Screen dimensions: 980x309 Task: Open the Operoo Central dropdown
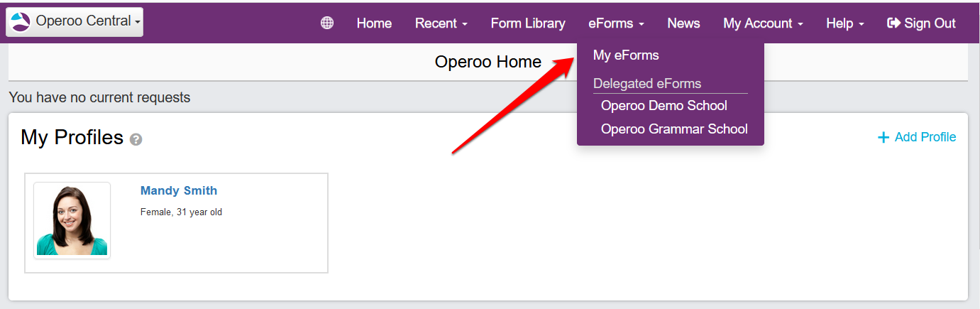tap(75, 22)
